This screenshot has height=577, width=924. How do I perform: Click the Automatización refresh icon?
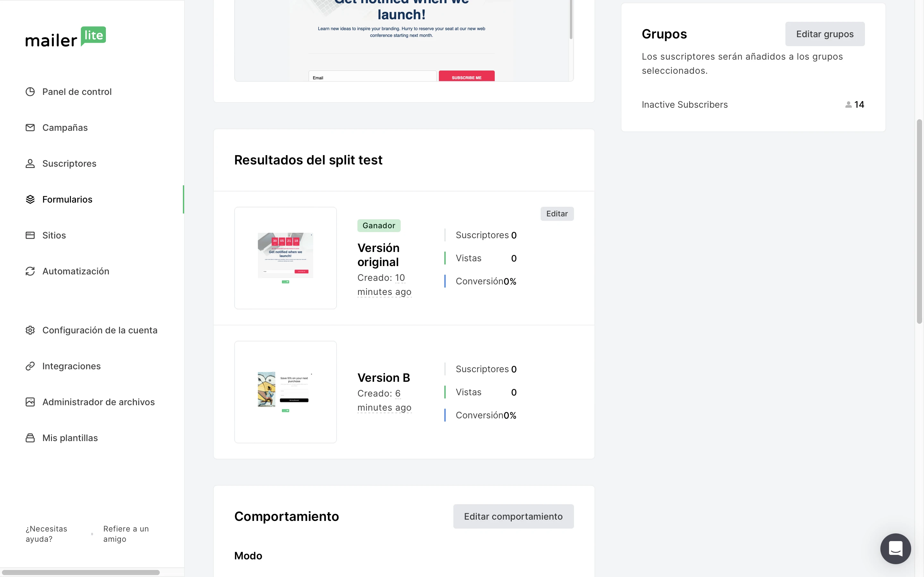30,271
